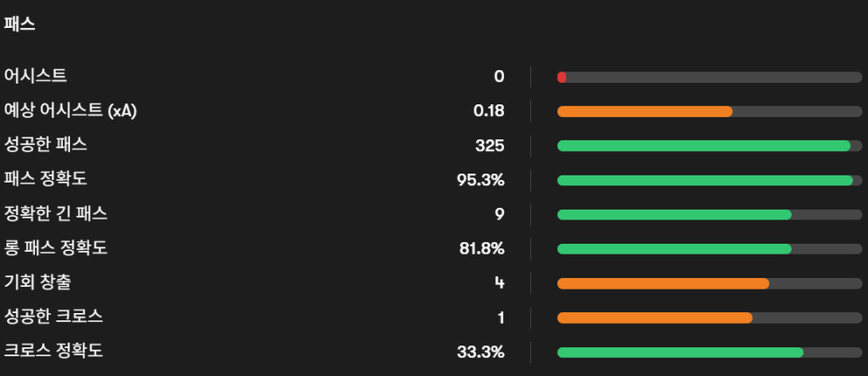The height and width of the screenshot is (376, 868).
Task: Click the 기회 창출 stat label
Action: [38, 282]
